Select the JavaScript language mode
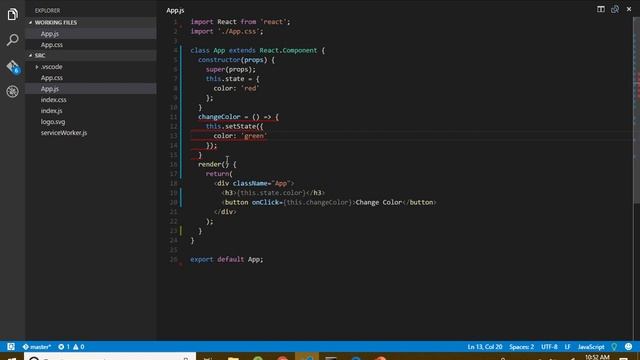 pyautogui.click(x=591, y=347)
